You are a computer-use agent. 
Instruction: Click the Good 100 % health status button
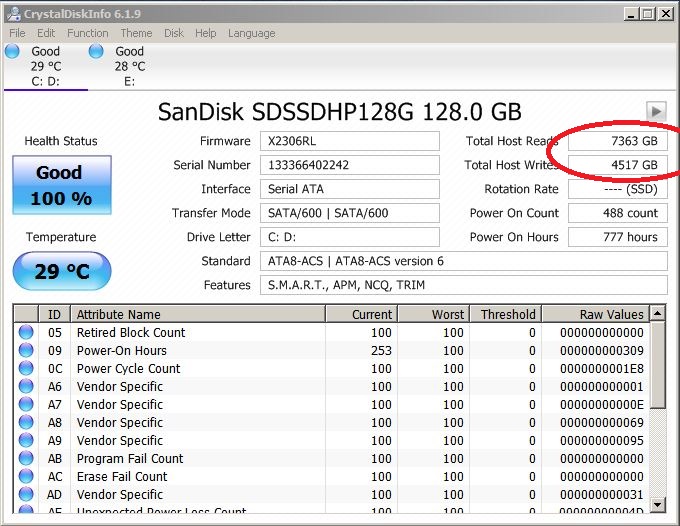tap(62, 185)
